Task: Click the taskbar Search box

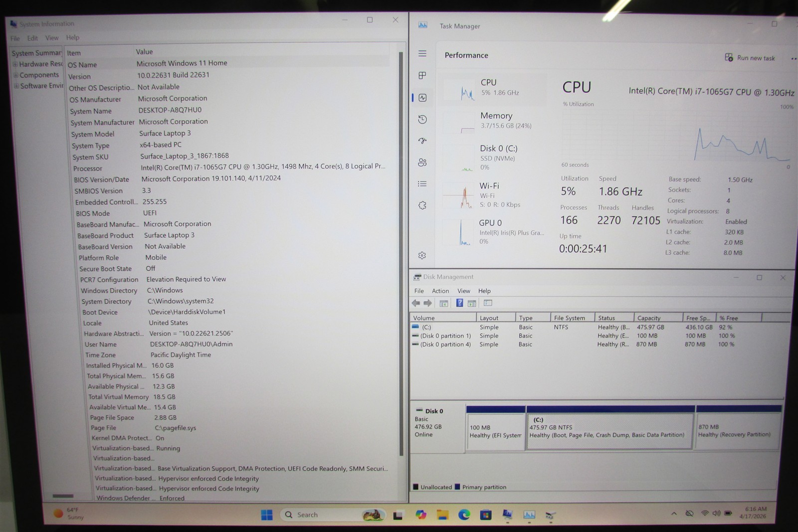Action: pos(333,515)
